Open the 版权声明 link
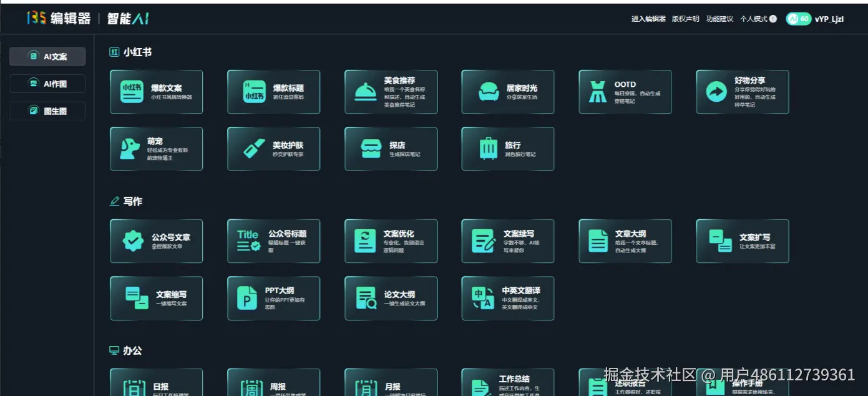This screenshot has height=396, width=868. pos(685,19)
